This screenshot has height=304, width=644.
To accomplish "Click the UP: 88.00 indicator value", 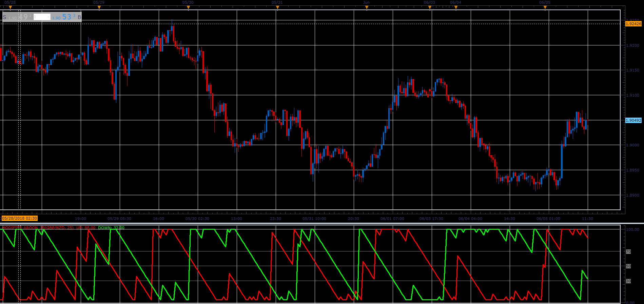I will tap(86, 228).
